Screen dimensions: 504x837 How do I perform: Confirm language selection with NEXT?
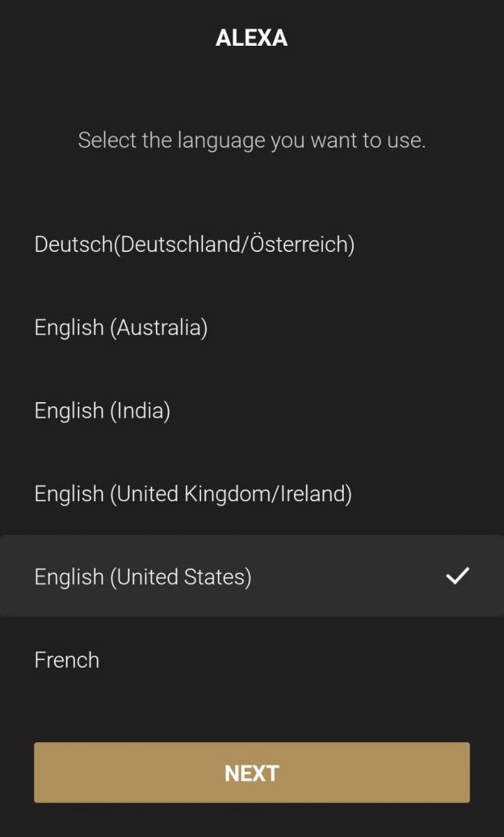(252, 772)
